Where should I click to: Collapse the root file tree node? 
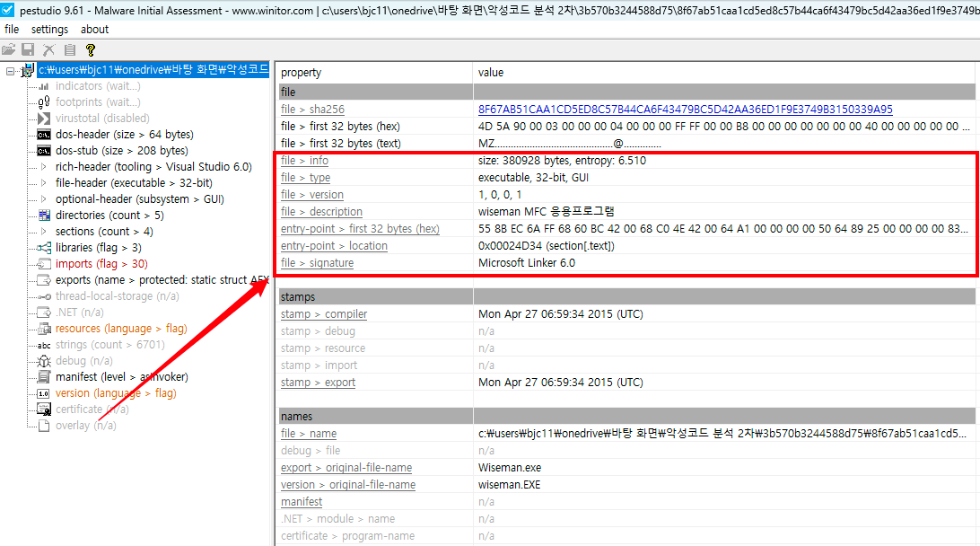10,70
